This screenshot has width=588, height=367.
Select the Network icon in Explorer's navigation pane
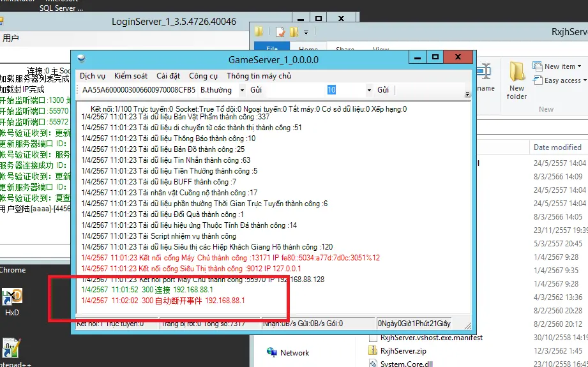click(x=272, y=352)
